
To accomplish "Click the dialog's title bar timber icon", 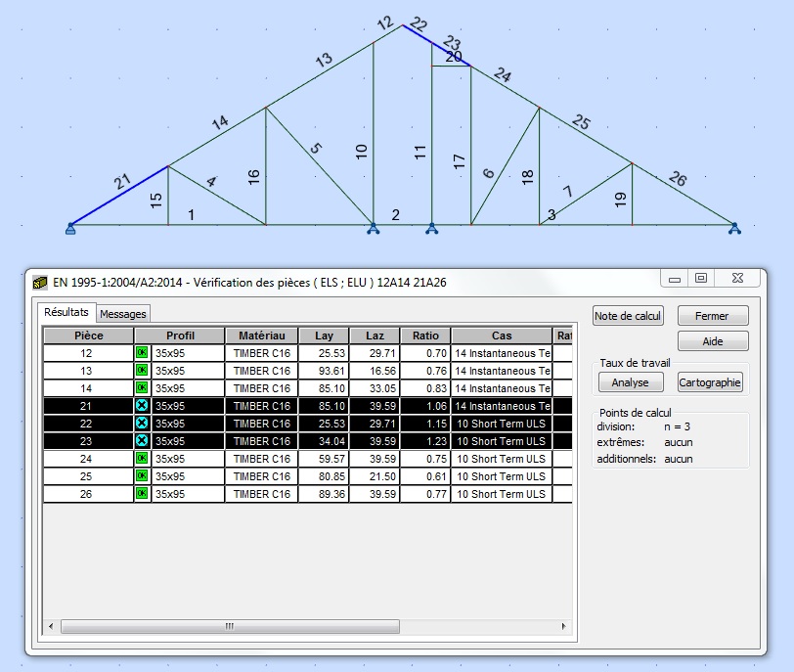I will pyautogui.click(x=40, y=283).
